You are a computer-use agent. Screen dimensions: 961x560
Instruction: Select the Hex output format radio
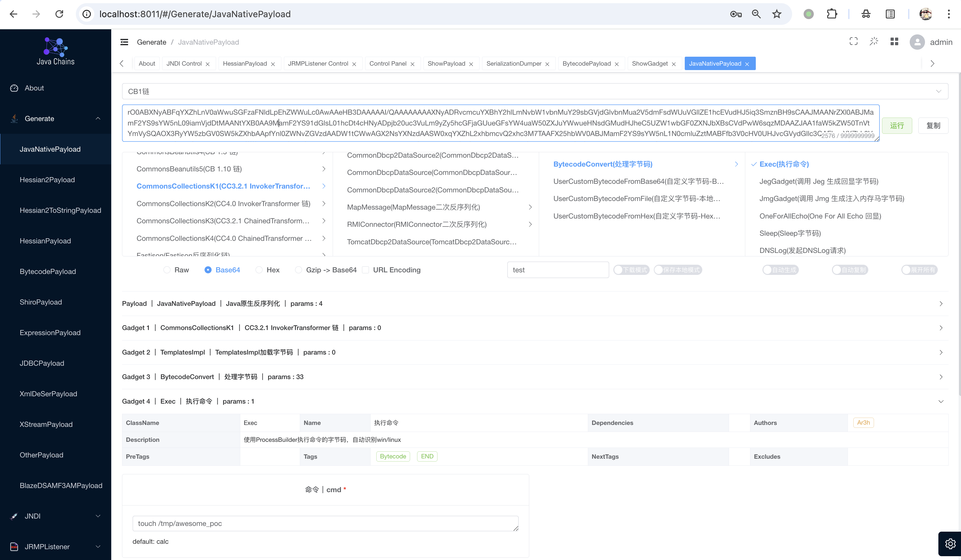point(259,270)
